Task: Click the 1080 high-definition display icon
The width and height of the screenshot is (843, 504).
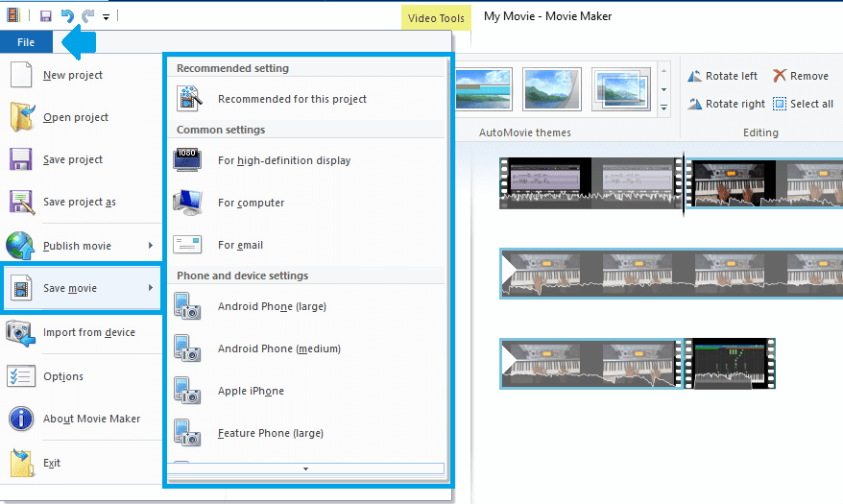Action: [187, 160]
